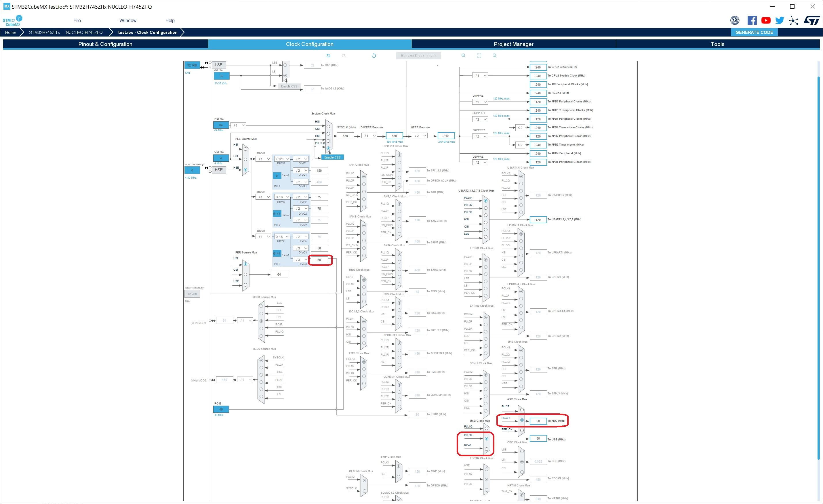
Task: Click Resolve Clock Issues button
Action: click(418, 56)
